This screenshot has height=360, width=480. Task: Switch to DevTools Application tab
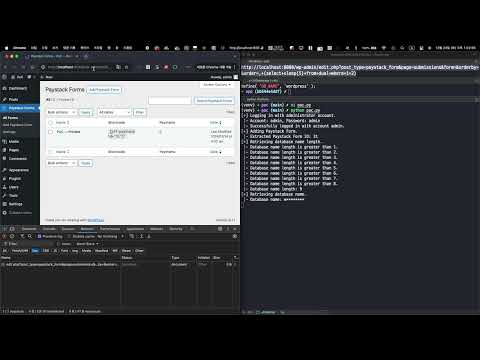click(135, 229)
